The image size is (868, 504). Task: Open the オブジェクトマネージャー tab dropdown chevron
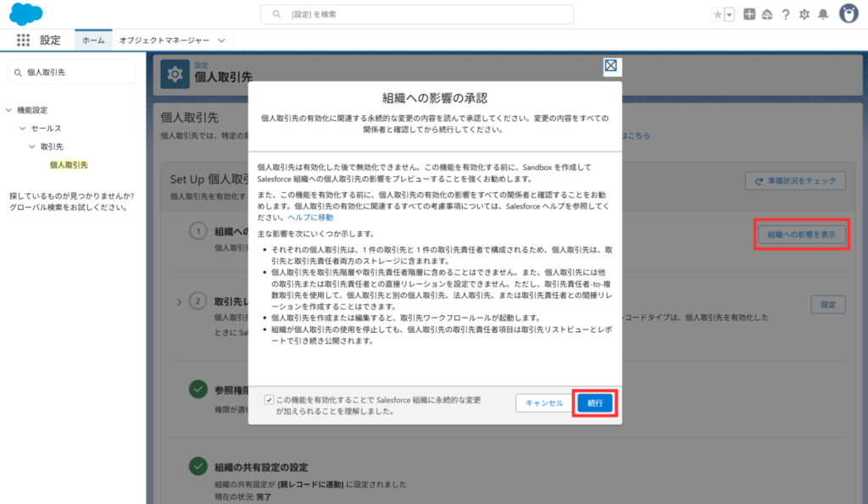point(221,40)
